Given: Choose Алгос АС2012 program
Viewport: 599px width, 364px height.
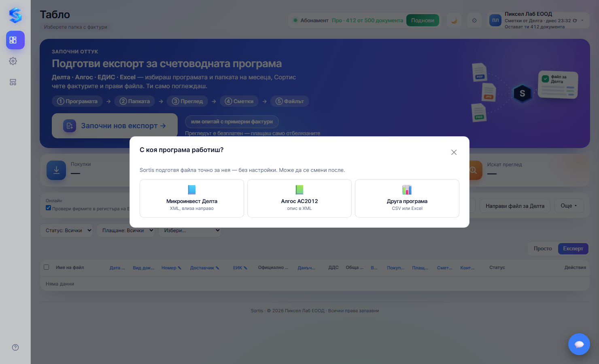Looking at the screenshot, I should 299,198.
